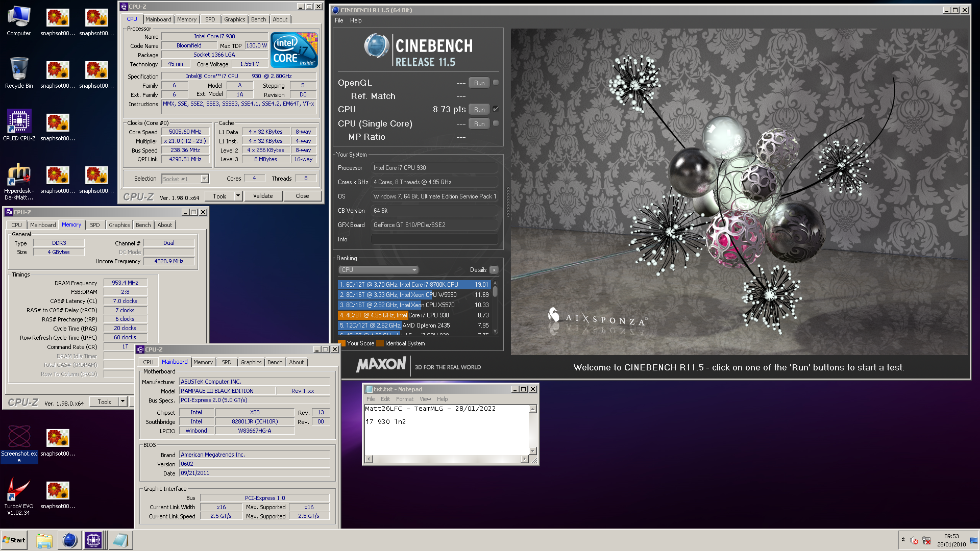
Task: Select the Screenshot.exe desktop icon
Action: click(x=19, y=444)
